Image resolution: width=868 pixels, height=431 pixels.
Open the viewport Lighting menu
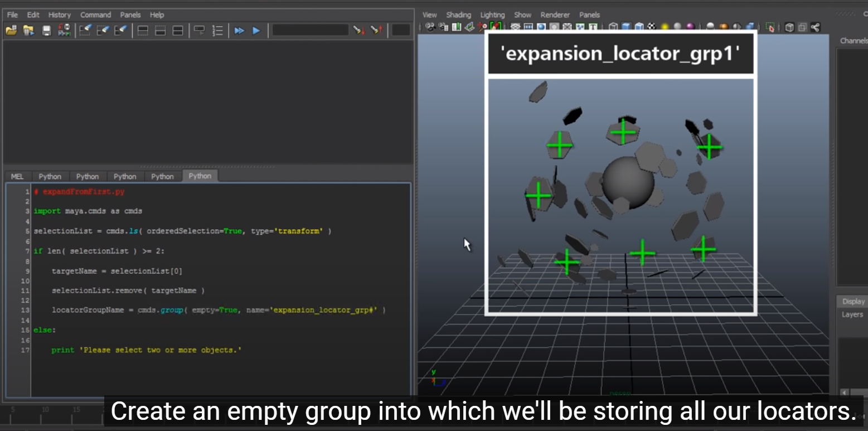pyautogui.click(x=492, y=15)
